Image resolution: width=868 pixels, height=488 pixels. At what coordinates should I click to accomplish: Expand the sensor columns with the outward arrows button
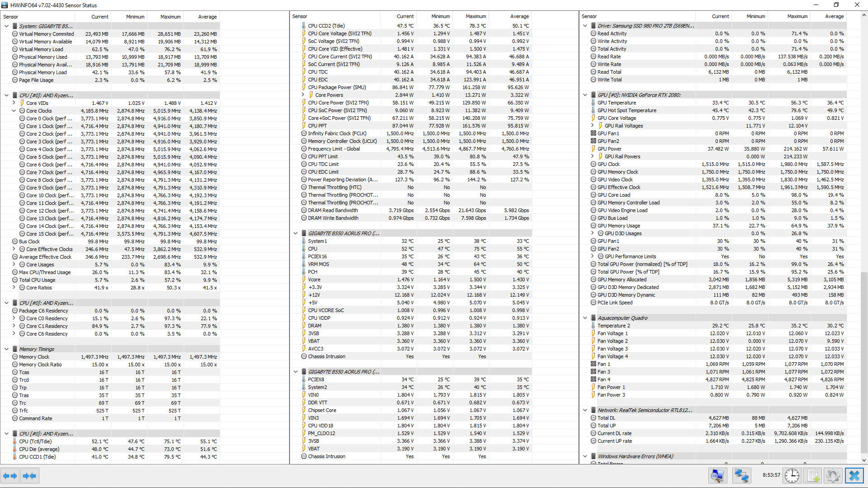pos(10,476)
